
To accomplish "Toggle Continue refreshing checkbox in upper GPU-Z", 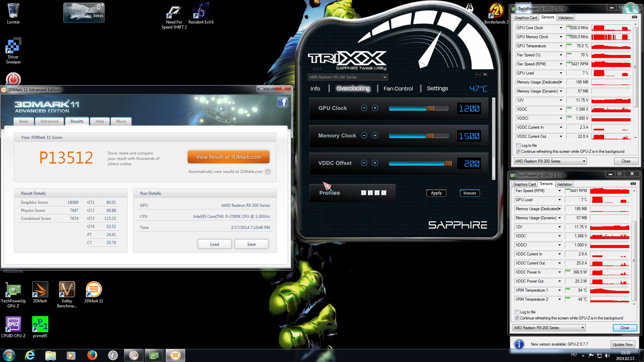I will pos(518,152).
